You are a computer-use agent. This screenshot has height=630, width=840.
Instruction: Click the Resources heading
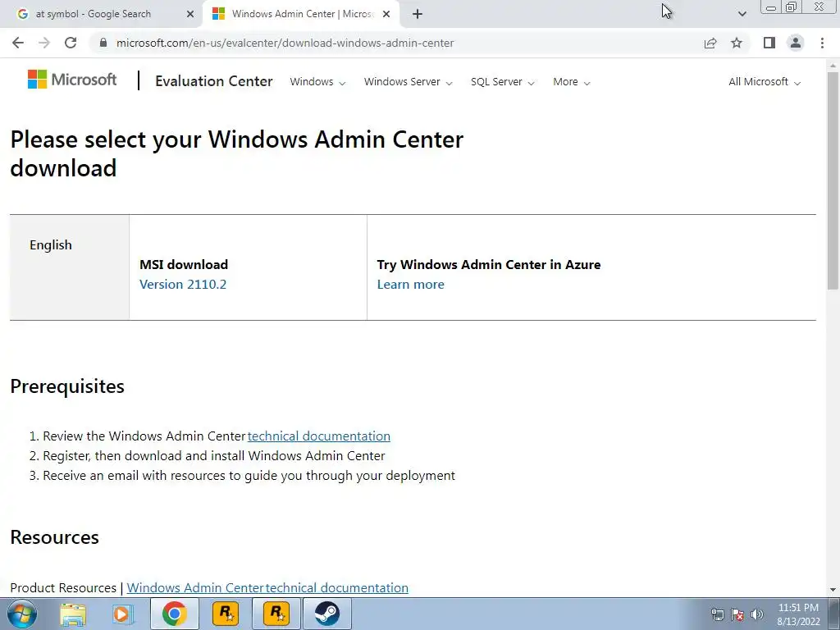pos(55,537)
